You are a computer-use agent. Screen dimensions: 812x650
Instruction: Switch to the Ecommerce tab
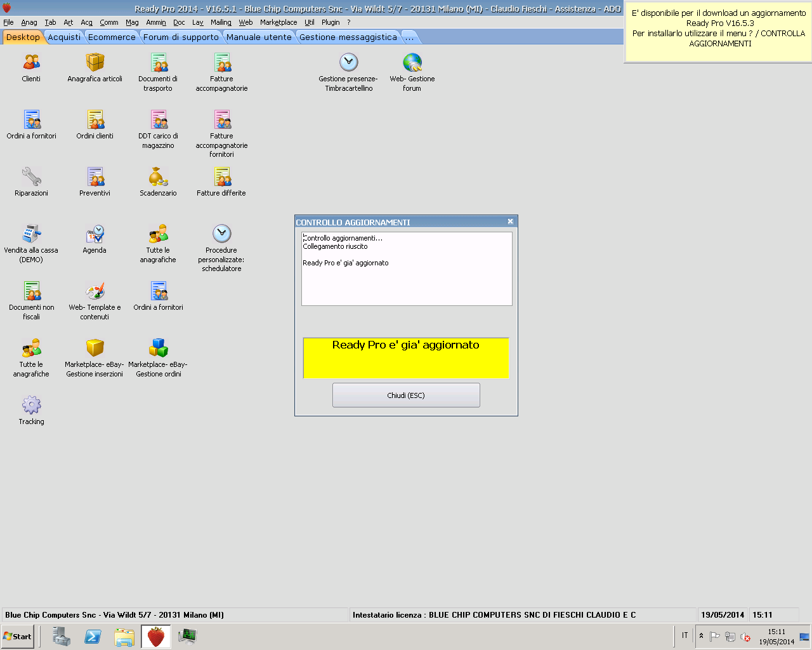point(112,37)
